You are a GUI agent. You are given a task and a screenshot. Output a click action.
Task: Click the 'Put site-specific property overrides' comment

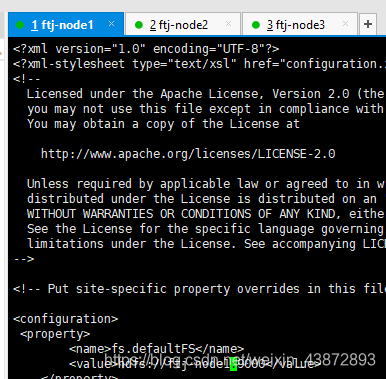tap(199, 289)
